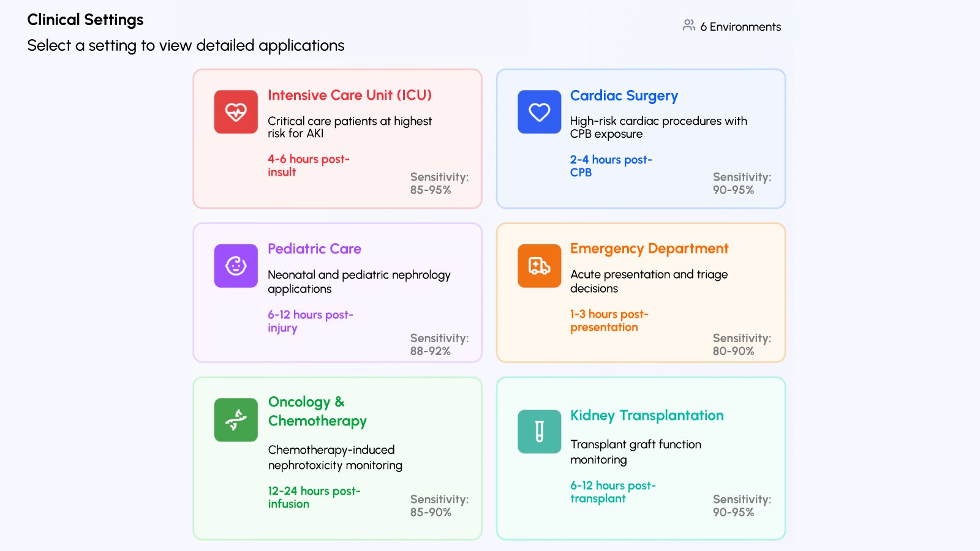Click the test tube icon for Kidney Transplantation
Screen dimensions: 980x551
[x=539, y=432]
